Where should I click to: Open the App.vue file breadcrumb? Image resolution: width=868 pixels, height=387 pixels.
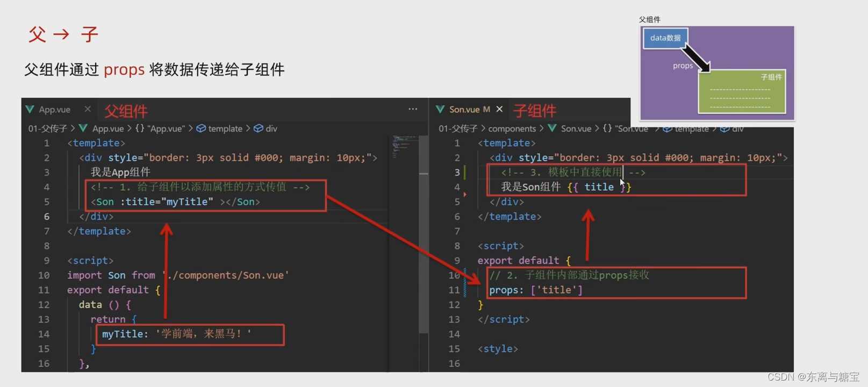(108, 128)
